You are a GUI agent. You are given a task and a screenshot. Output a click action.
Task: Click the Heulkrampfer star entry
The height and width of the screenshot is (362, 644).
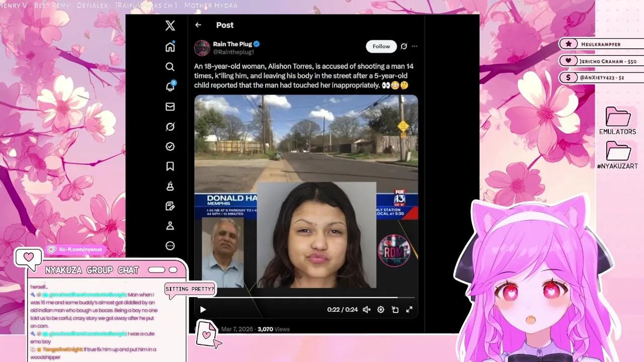601,44
